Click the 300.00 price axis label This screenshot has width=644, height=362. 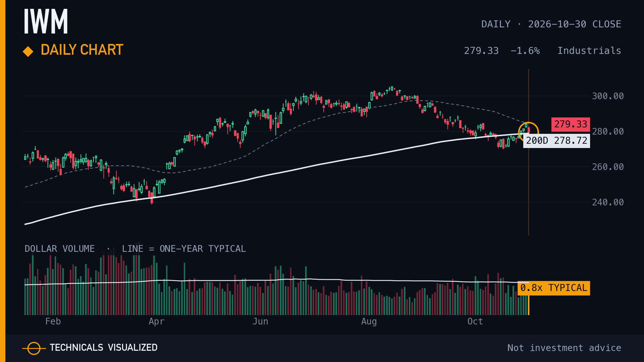click(608, 96)
